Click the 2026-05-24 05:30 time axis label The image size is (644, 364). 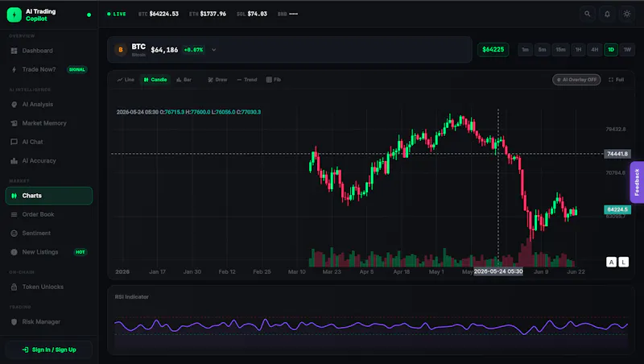click(498, 271)
